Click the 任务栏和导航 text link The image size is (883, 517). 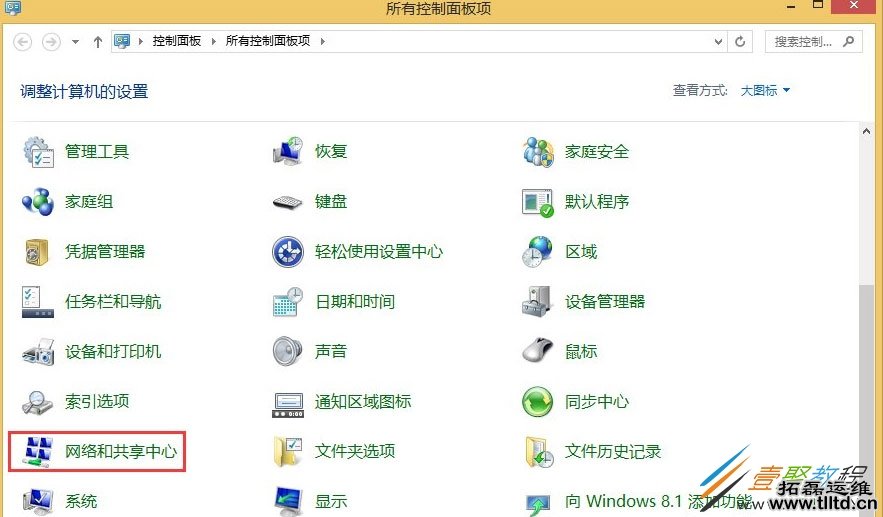pyautogui.click(x=113, y=302)
